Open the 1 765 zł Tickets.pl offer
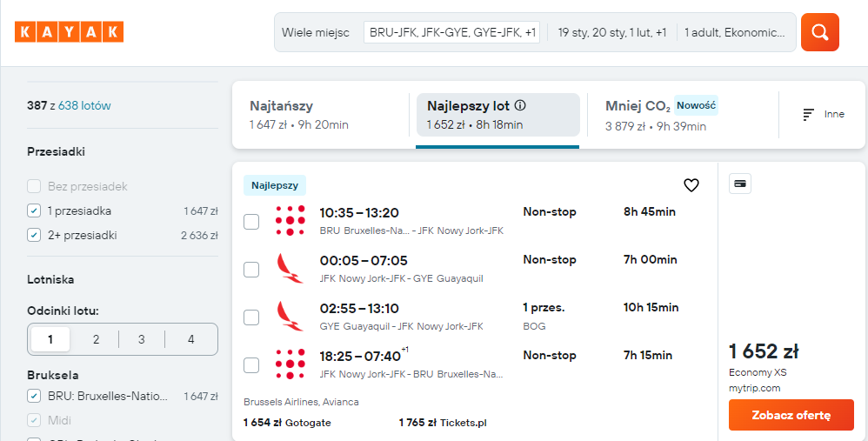Screen dimensions: 868x441 (x=443, y=423)
